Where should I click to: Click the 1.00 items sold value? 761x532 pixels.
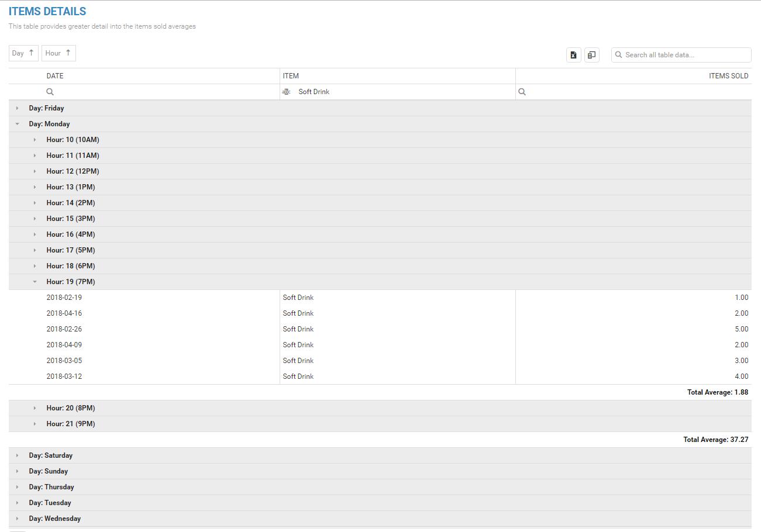point(741,298)
